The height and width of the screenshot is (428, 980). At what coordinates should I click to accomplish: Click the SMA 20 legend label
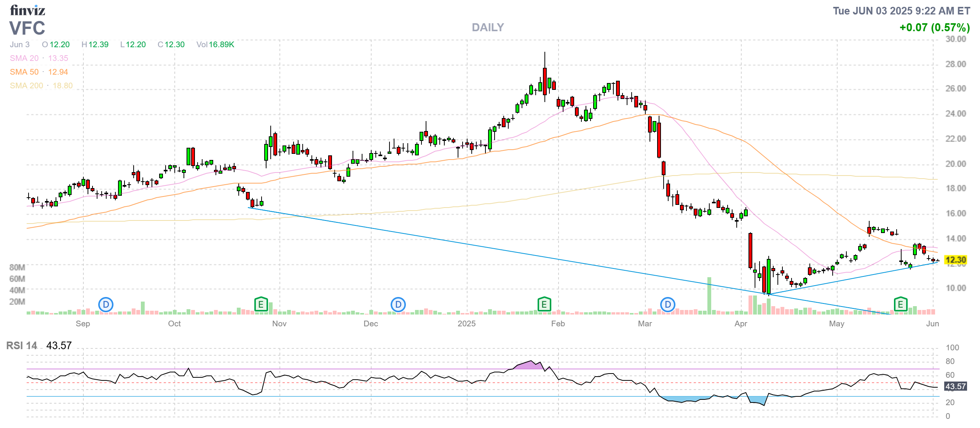pyautogui.click(x=24, y=58)
